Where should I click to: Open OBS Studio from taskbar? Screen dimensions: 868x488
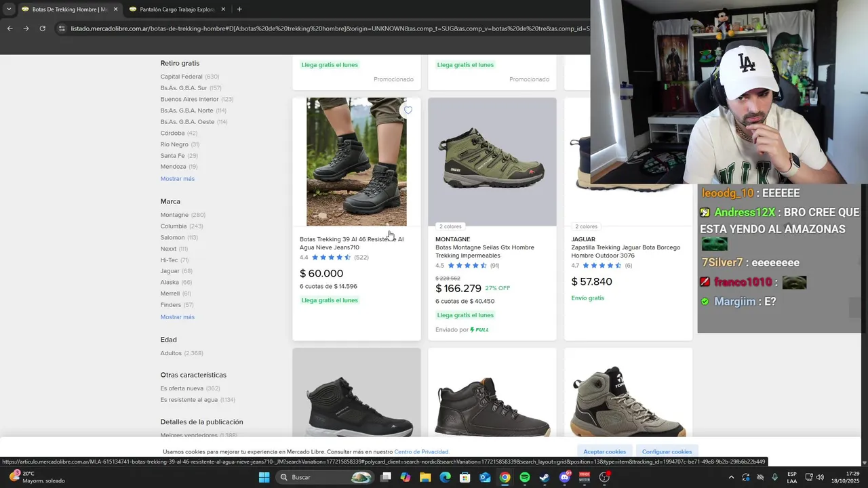tap(604, 477)
